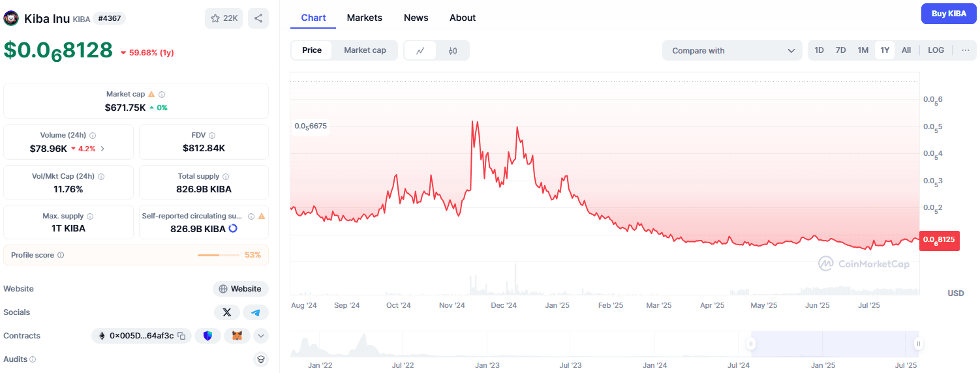Set chart range to 7D
Screen dimensions: 980x373
click(x=841, y=50)
